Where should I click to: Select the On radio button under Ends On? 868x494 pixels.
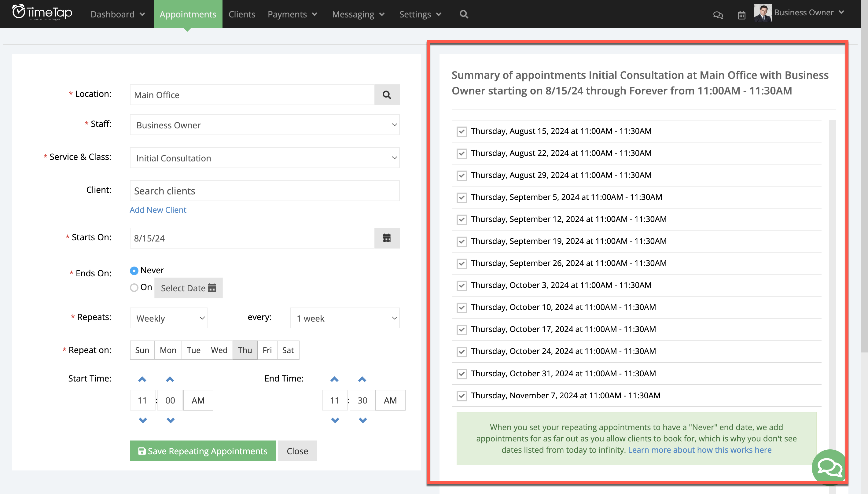[134, 287]
